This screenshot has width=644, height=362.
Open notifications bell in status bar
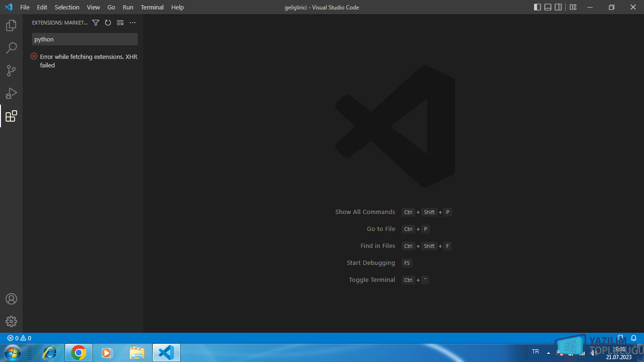[634, 338]
